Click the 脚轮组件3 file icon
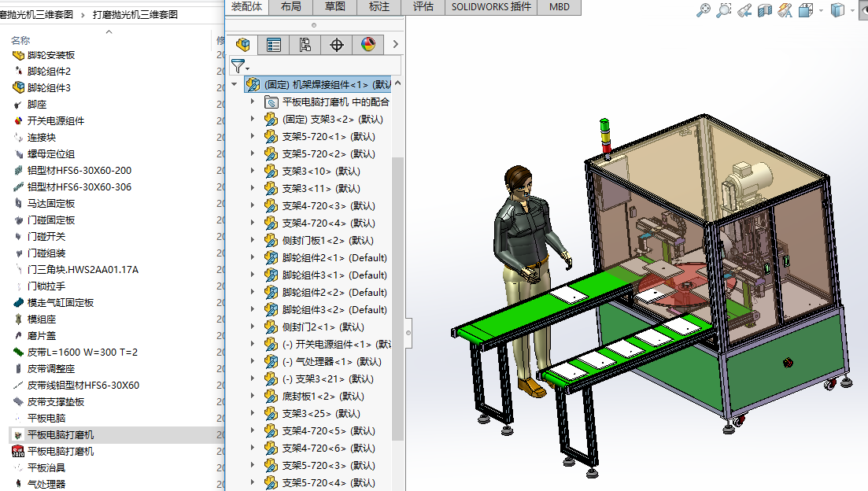The image size is (868, 491). 18,87
